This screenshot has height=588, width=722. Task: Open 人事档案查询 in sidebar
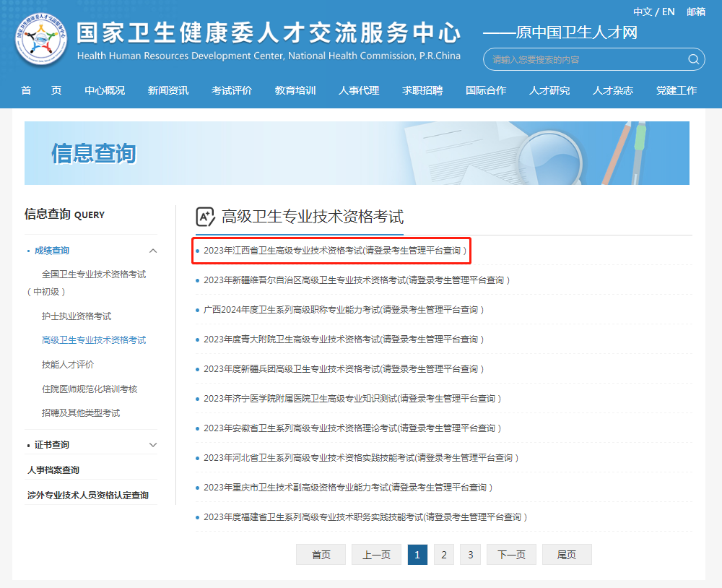[53, 470]
